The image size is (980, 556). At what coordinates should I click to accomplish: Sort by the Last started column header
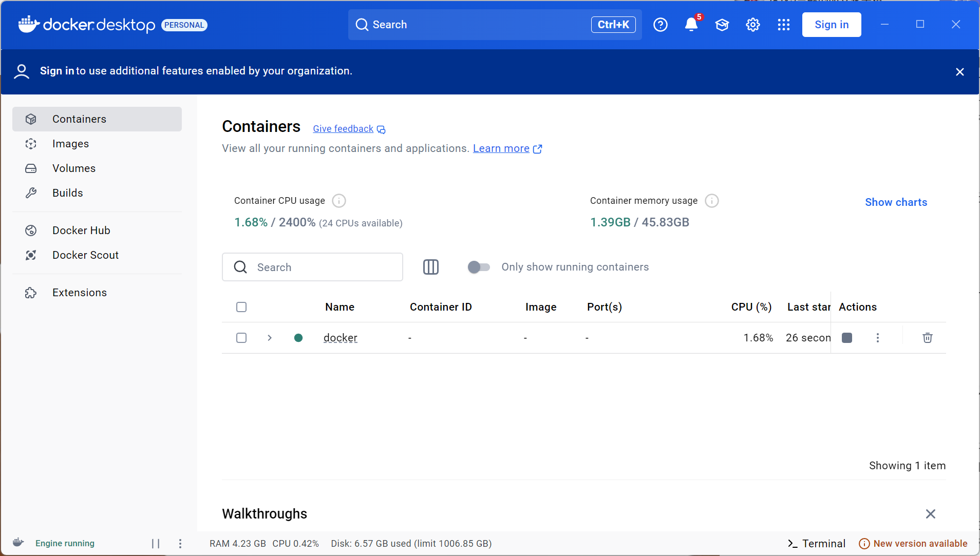808,307
